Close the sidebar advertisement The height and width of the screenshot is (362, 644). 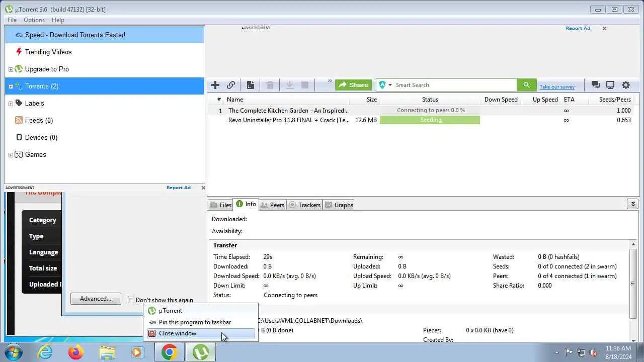[203, 188]
